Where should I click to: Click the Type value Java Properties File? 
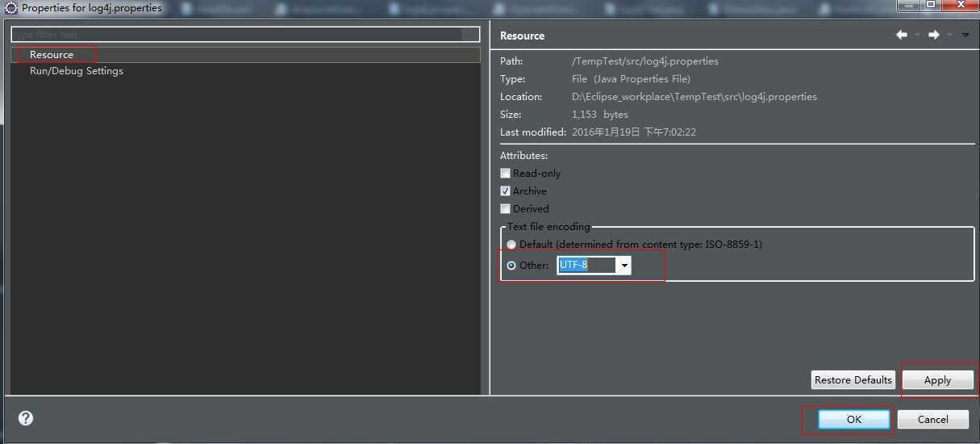coord(631,79)
